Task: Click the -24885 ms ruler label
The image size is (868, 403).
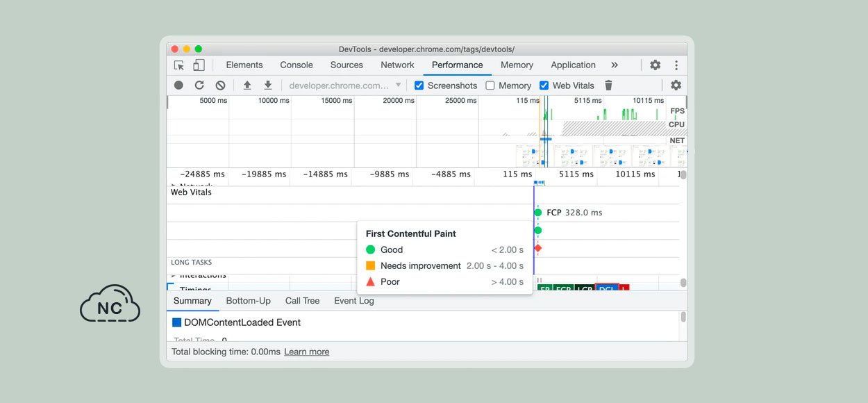Action: coord(202,174)
